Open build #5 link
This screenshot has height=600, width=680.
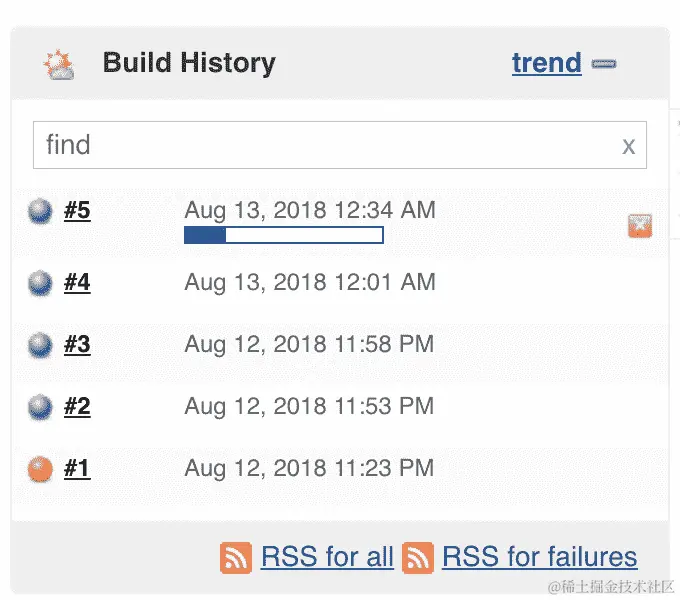77,211
